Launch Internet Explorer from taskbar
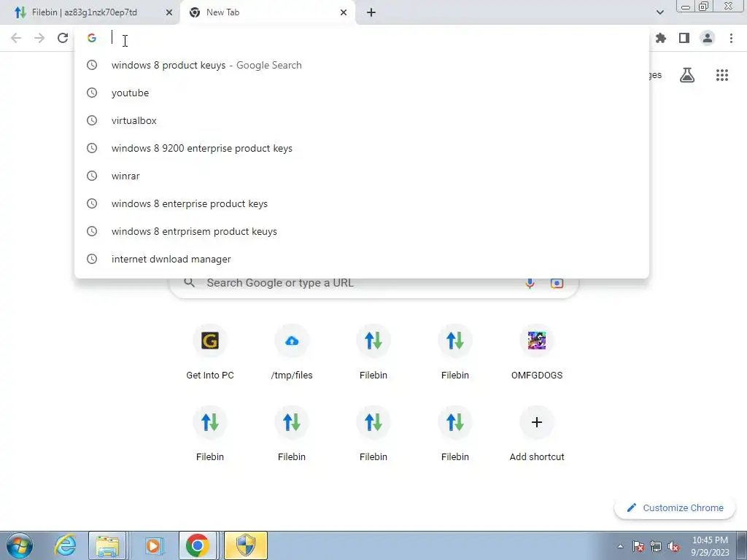The height and width of the screenshot is (560, 747). pos(65,545)
